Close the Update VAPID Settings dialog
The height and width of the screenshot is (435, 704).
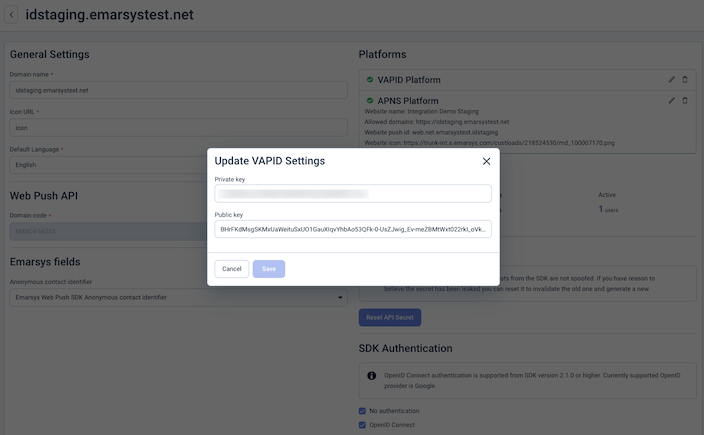(486, 161)
